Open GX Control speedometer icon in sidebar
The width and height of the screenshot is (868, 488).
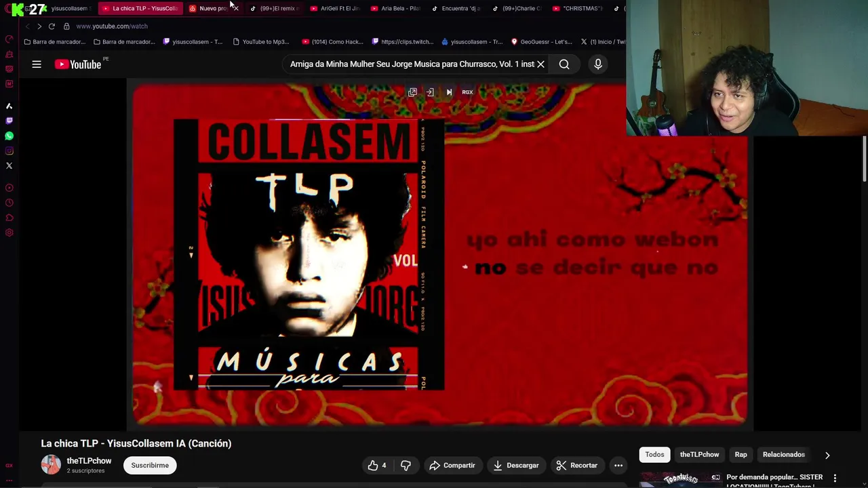[x=9, y=39]
